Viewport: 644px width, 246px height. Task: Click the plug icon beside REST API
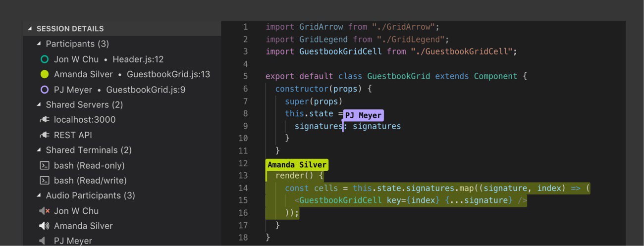pos(45,135)
